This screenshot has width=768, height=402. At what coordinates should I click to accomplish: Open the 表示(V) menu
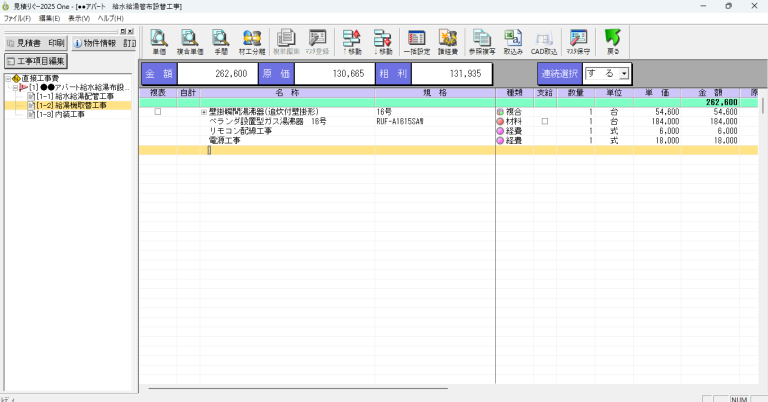(81, 19)
